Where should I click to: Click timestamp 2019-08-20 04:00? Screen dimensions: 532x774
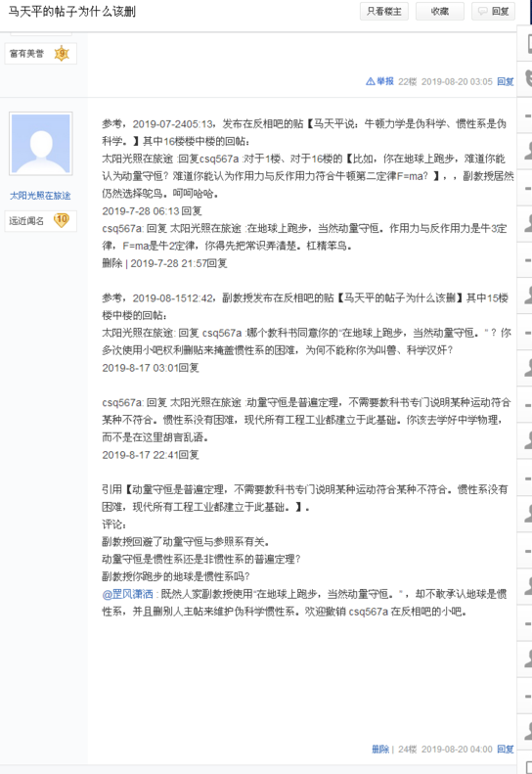457,750
